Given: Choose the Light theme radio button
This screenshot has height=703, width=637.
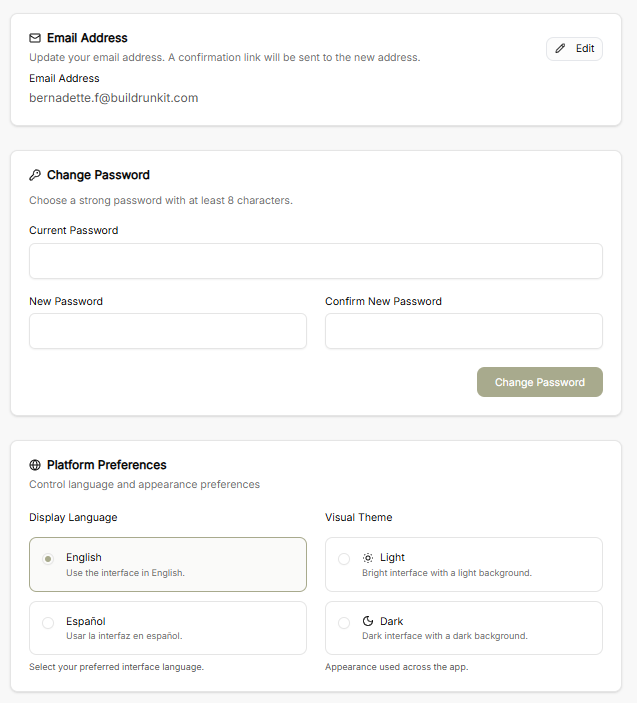Looking at the screenshot, I should [x=344, y=559].
